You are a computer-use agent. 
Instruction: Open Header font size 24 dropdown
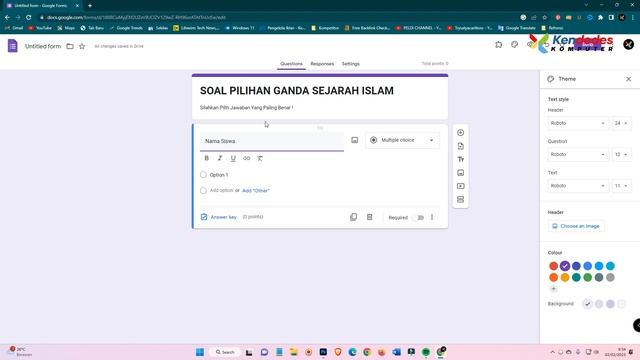pyautogui.click(x=621, y=123)
